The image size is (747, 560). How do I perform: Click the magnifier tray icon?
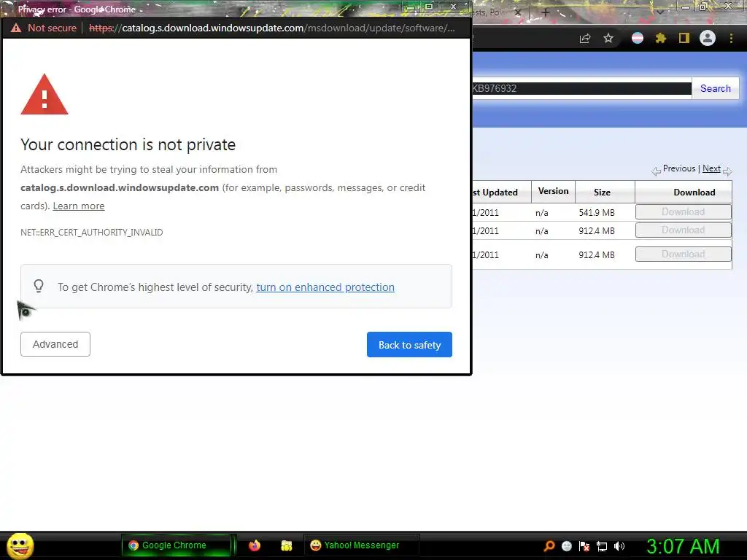[x=549, y=546]
